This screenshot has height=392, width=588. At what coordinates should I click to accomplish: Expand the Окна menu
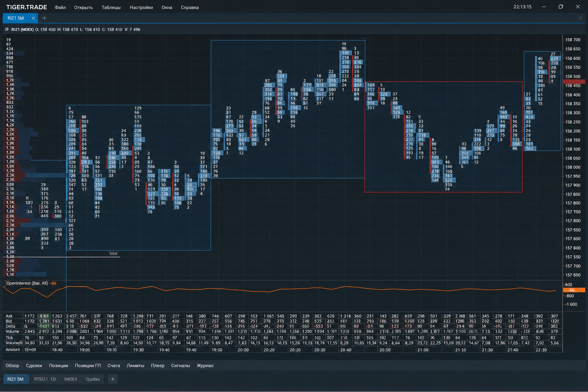coord(167,7)
